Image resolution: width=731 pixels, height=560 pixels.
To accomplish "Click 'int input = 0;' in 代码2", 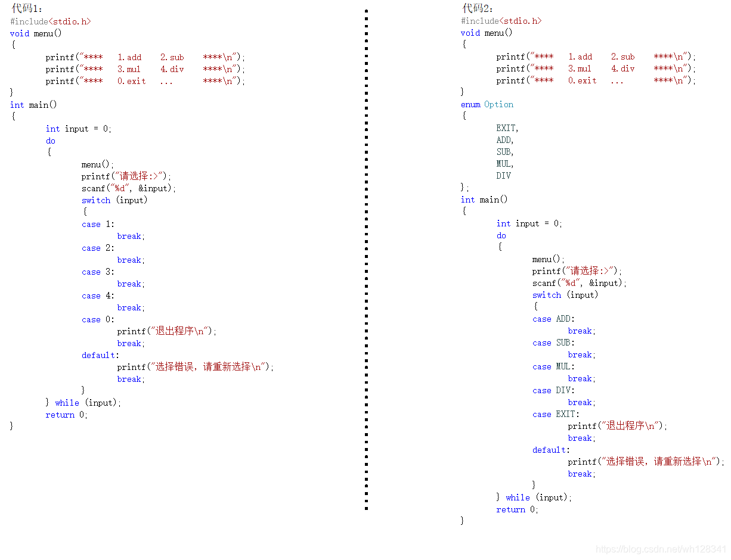I will click(529, 223).
